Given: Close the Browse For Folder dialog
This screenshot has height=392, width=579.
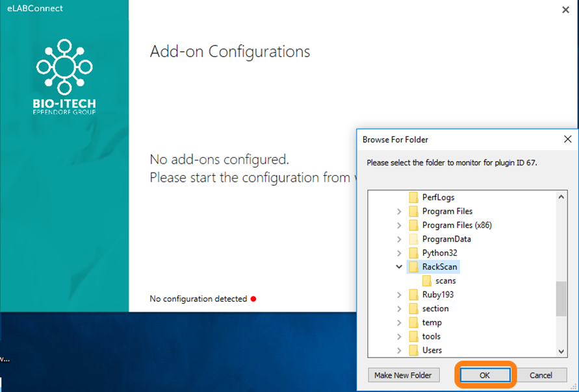Looking at the screenshot, I should coord(567,140).
